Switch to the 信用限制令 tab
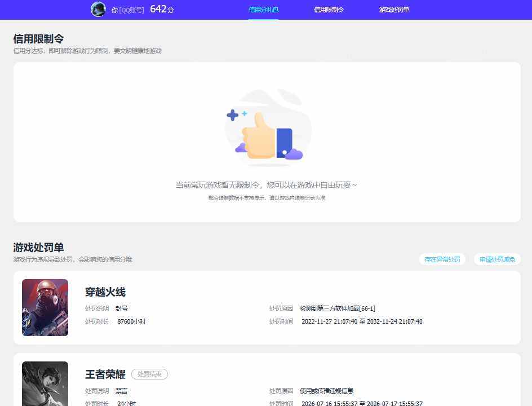This screenshot has width=532, height=406. coord(329,10)
